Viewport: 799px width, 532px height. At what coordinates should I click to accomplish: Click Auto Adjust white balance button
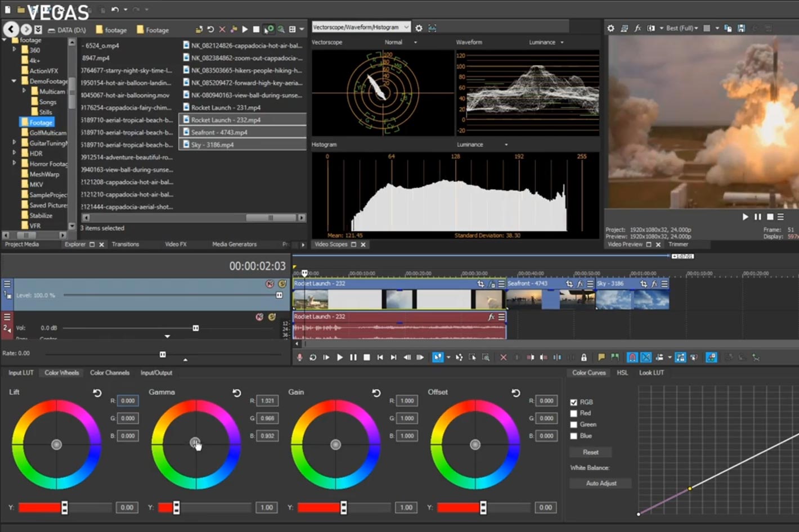point(601,483)
